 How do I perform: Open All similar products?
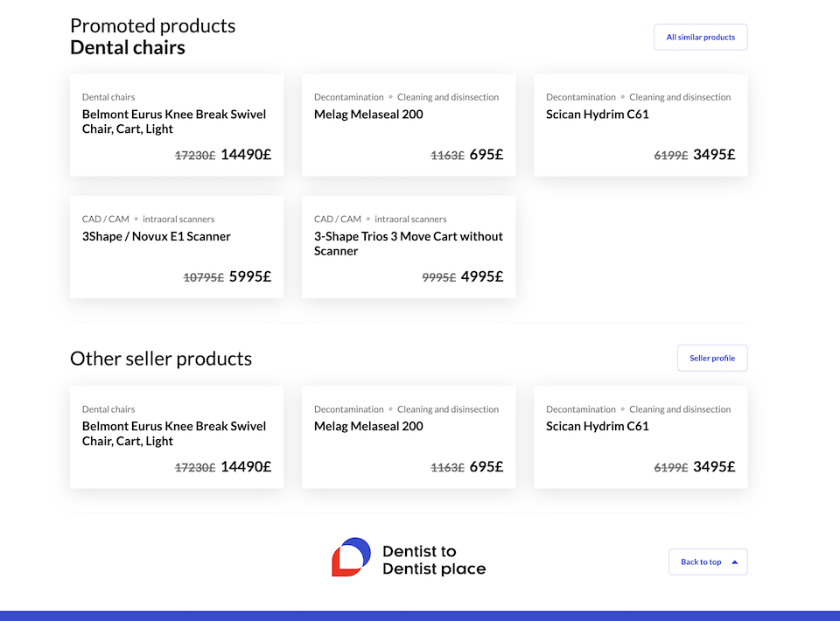point(700,38)
